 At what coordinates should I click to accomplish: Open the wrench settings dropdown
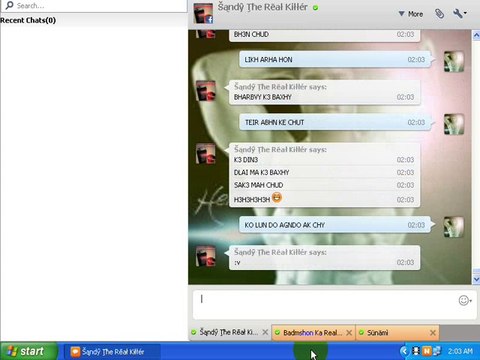point(460,14)
